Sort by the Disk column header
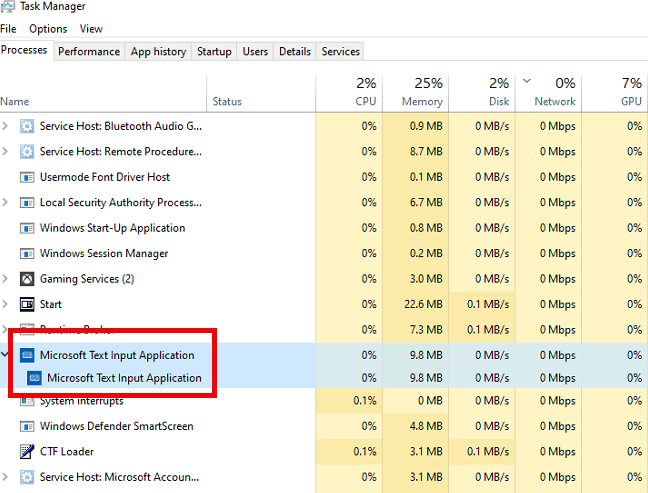Viewport: 648px width, 493px height. pyautogui.click(x=482, y=93)
